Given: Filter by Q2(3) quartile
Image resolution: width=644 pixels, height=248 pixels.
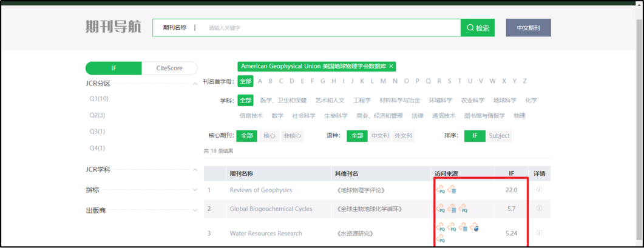Looking at the screenshot, I should coord(97,115).
